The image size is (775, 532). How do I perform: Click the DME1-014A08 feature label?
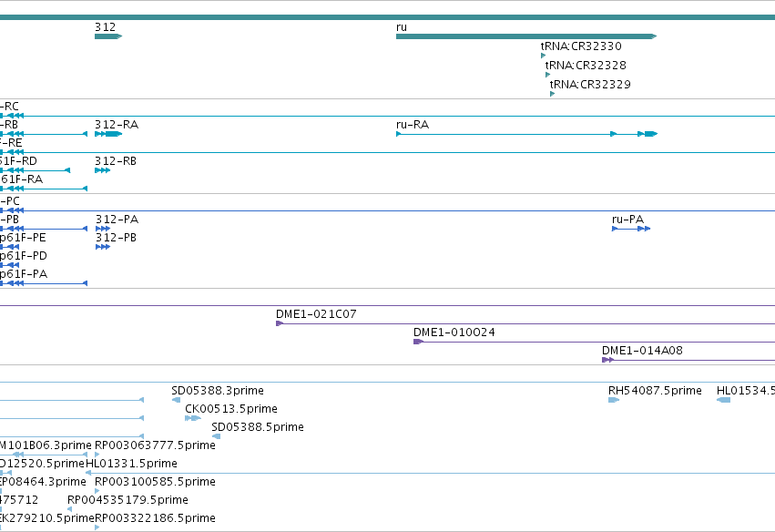[643, 351]
